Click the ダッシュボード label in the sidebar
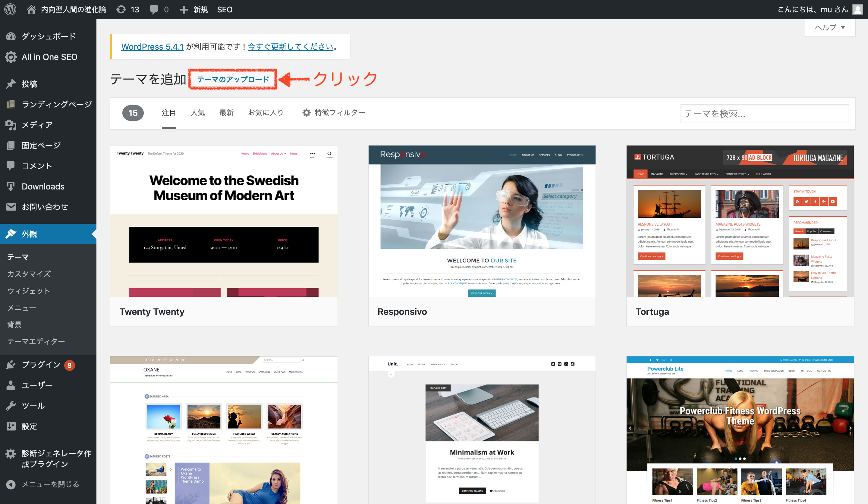Image resolution: width=868 pixels, height=504 pixels. tap(49, 36)
